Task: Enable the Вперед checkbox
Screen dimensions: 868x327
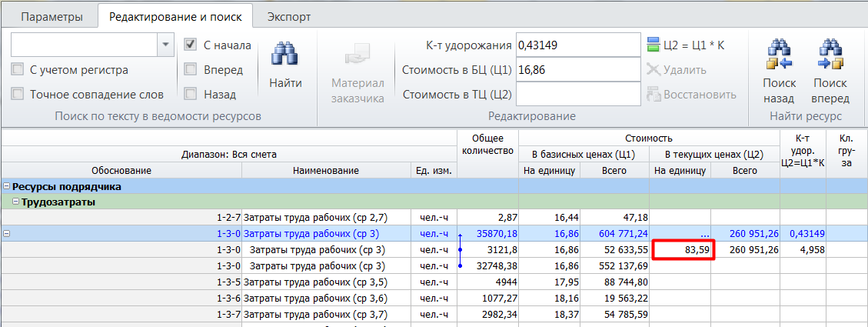Action: (191, 70)
